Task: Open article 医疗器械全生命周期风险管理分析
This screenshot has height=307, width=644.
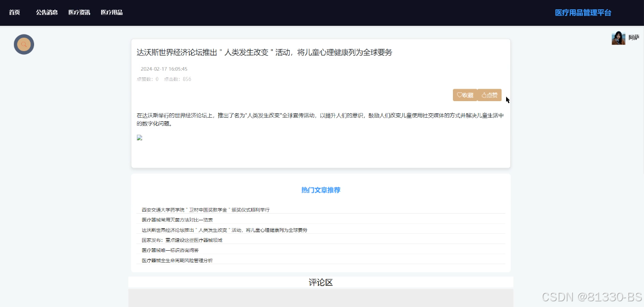Action: click(x=177, y=261)
